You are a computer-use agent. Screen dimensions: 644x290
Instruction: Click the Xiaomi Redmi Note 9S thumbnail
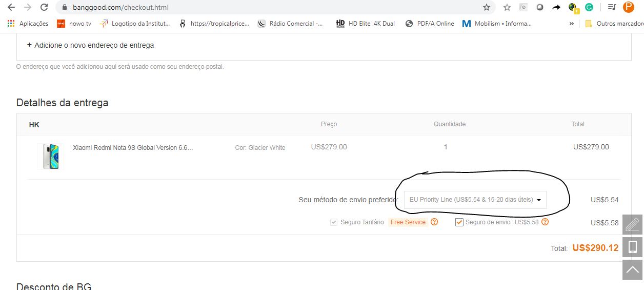click(51, 156)
